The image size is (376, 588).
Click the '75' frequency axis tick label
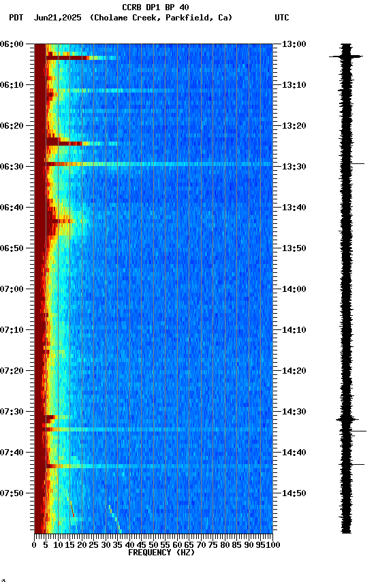click(213, 545)
